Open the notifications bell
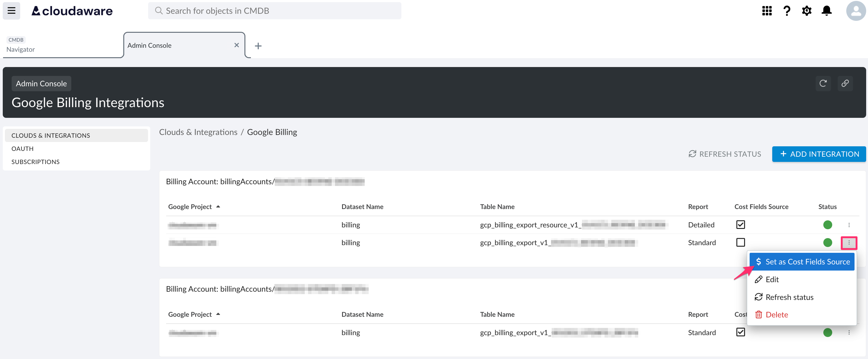 click(x=827, y=10)
